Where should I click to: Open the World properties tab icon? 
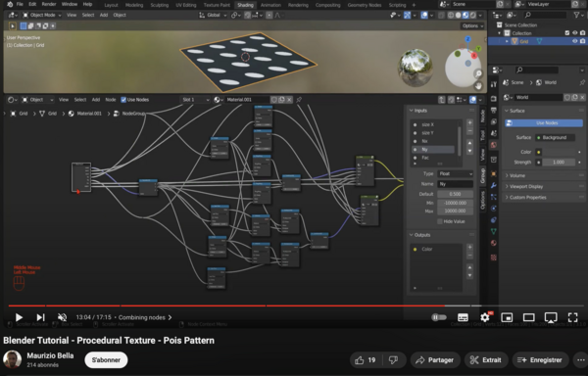(x=494, y=145)
